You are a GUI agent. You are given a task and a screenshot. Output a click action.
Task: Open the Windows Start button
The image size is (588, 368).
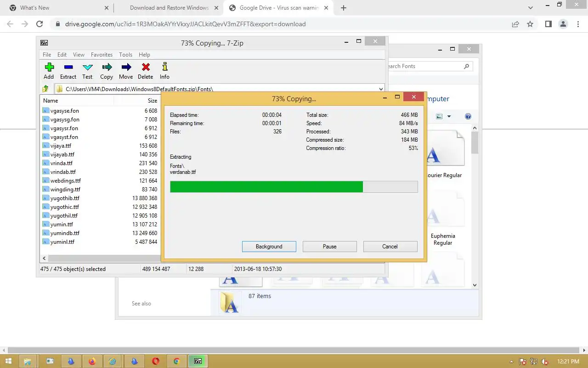point(9,361)
